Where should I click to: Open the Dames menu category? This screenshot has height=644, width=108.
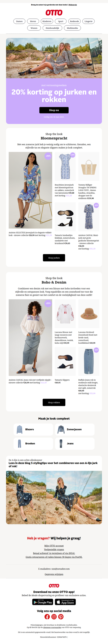(19, 21)
